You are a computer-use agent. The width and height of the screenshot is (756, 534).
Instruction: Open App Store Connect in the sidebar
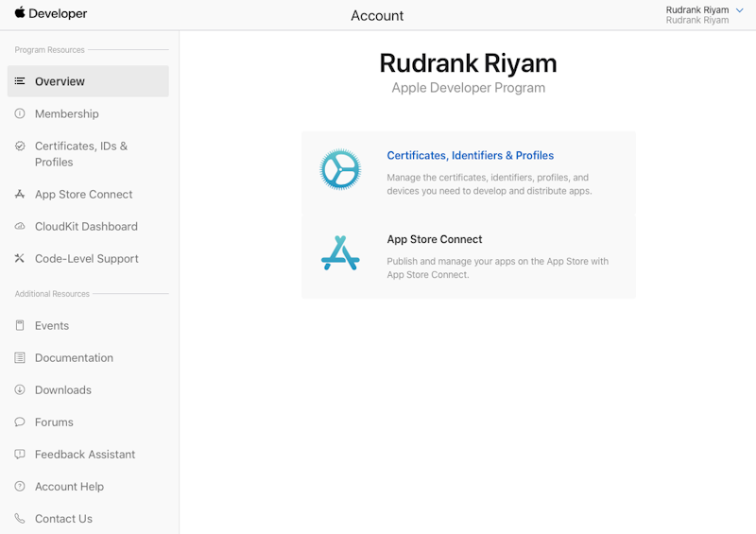point(83,195)
